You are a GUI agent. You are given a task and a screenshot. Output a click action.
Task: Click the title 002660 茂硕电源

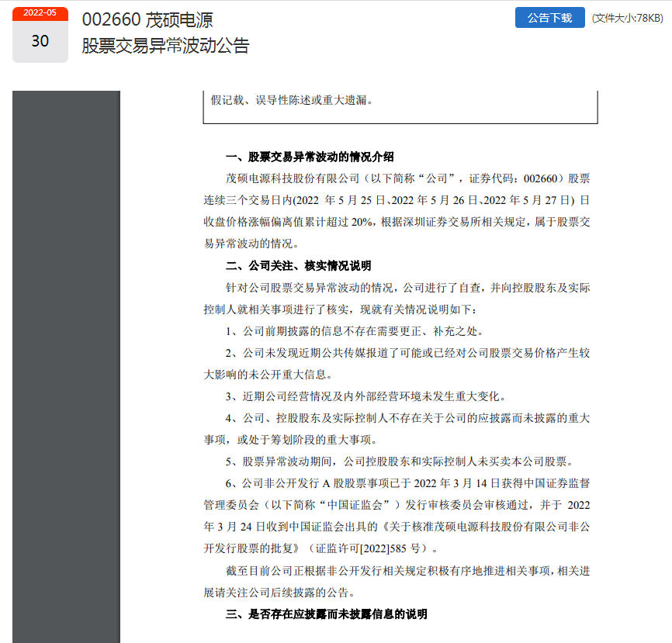click(147, 19)
